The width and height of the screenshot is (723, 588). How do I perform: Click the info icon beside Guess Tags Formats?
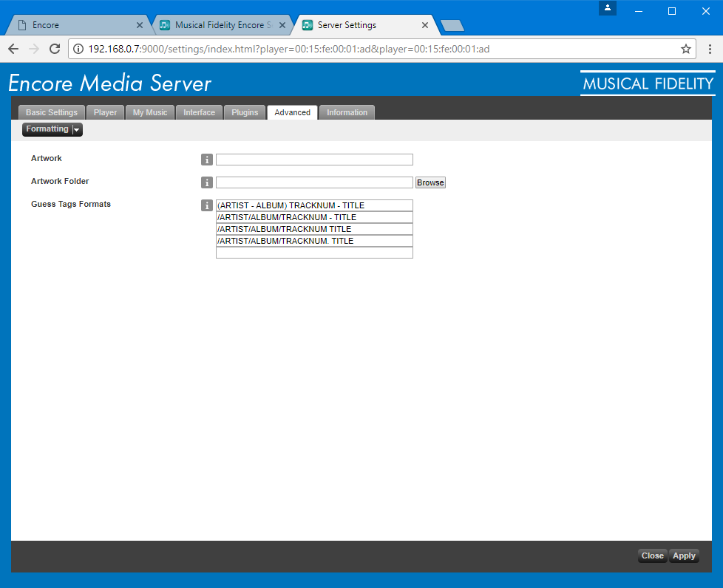[206, 205]
